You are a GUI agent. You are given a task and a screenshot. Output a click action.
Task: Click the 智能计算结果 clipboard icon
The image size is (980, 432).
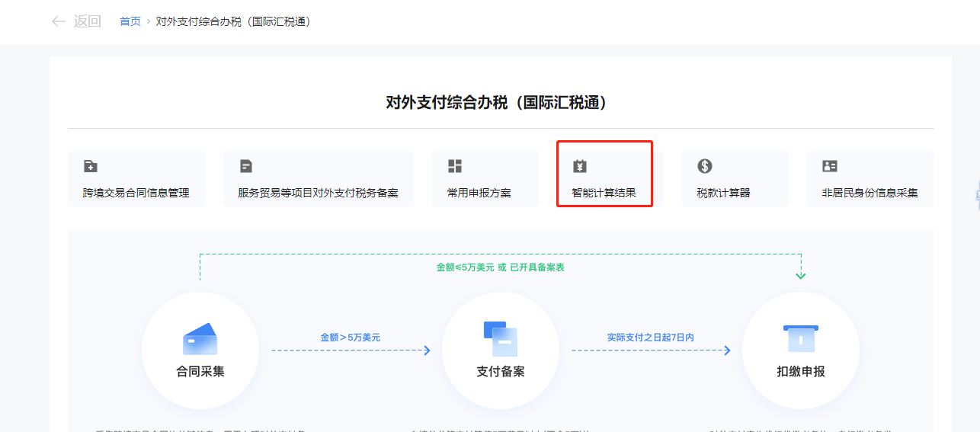580,166
